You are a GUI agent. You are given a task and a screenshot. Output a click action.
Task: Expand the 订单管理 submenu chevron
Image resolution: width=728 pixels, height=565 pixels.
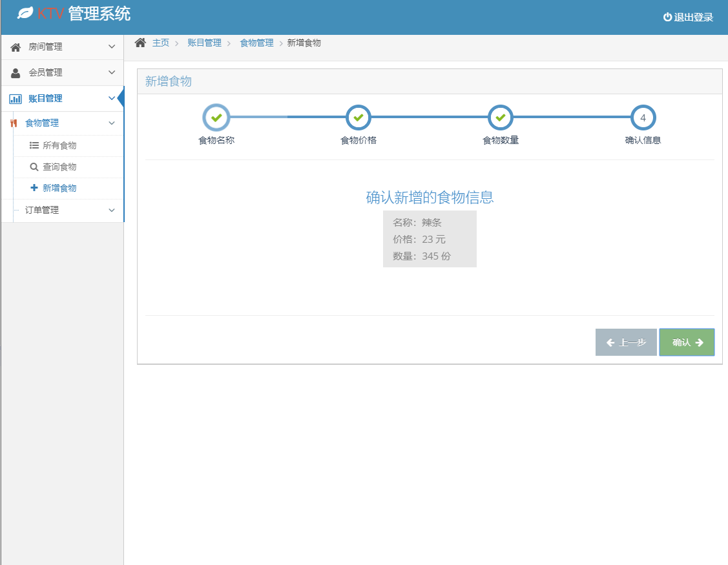pyautogui.click(x=112, y=211)
